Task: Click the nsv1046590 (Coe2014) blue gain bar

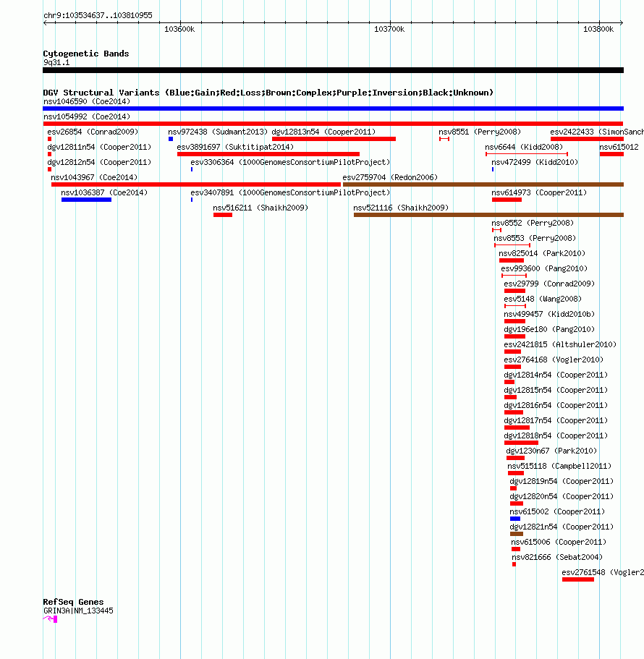Action: coord(333,109)
